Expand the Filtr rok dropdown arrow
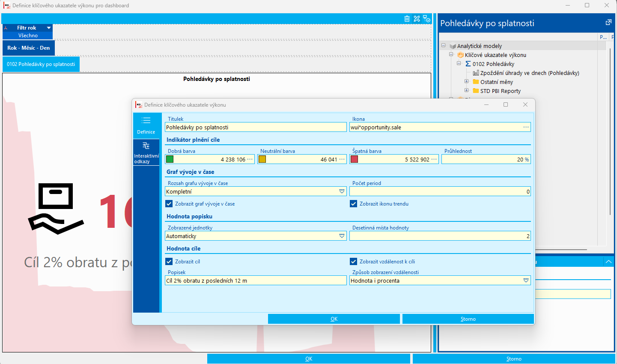 tap(49, 28)
